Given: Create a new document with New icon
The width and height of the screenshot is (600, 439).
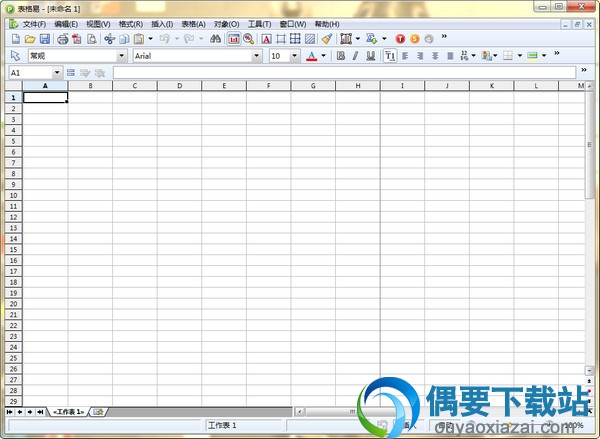Looking at the screenshot, I should pos(16,39).
